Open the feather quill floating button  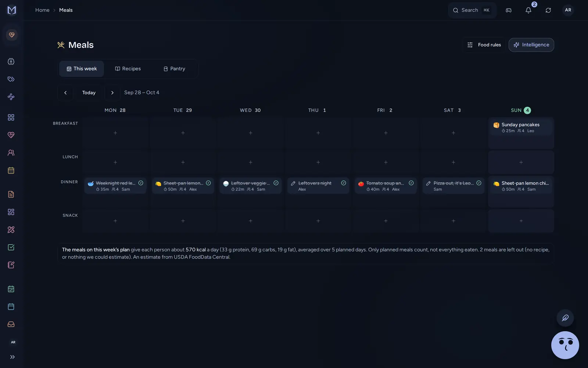pyautogui.click(x=565, y=318)
